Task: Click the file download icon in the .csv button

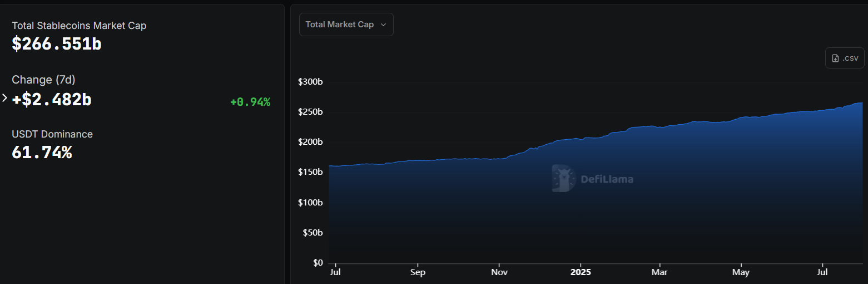Action: click(835, 58)
